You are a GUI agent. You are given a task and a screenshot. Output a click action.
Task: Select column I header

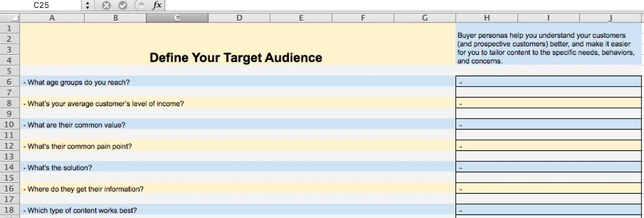coord(549,18)
